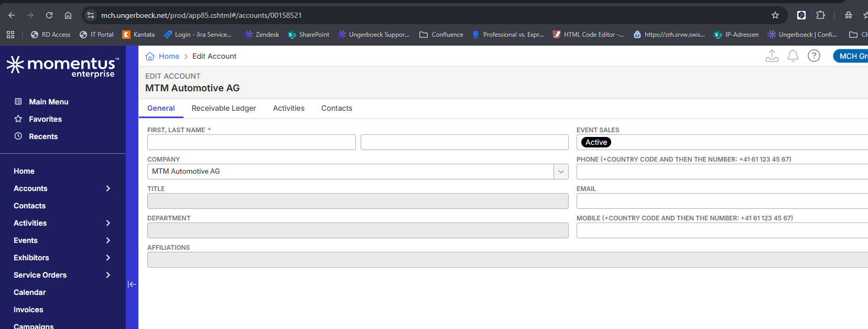Click the first name input field
Image resolution: width=868 pixels, height=329 pixels.
(252, 142)
